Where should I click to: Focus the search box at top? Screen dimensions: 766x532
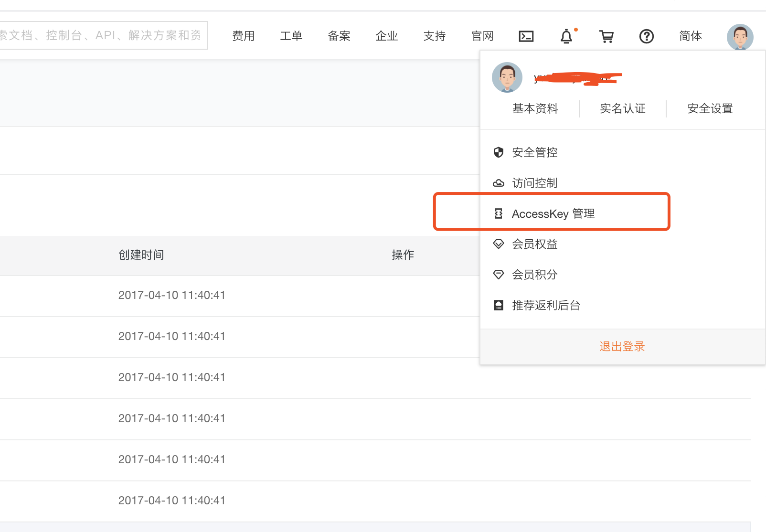[x=103, y=35]
